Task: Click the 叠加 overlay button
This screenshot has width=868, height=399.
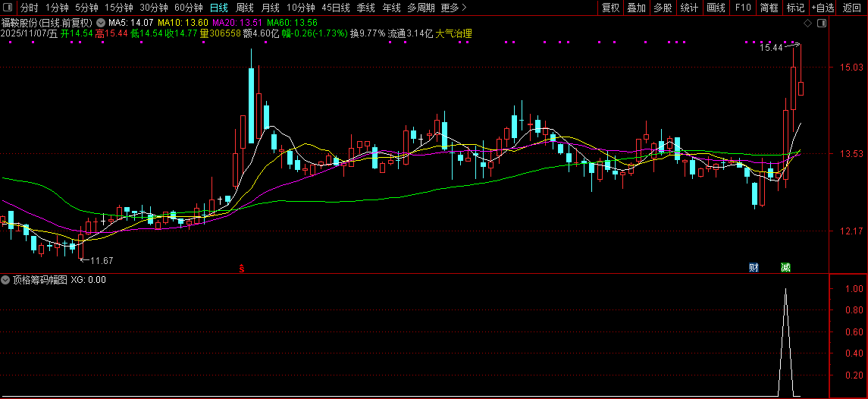Action: 637,8
